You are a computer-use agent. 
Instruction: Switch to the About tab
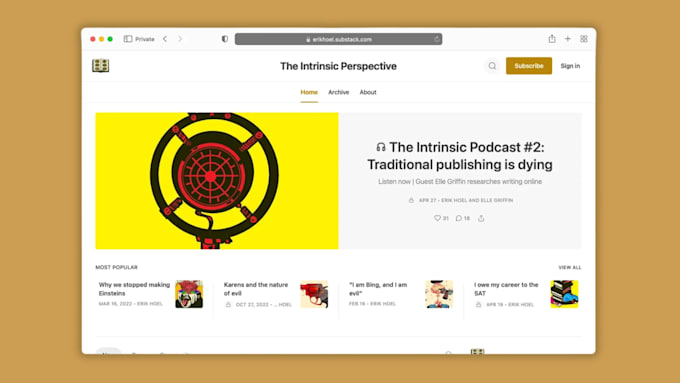click(368, 92)
